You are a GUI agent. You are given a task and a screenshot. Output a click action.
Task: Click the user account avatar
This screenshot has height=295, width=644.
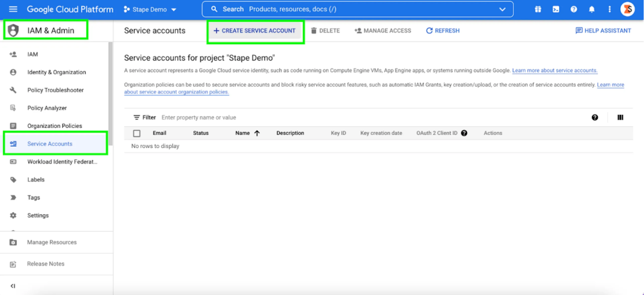click(627, 9)
